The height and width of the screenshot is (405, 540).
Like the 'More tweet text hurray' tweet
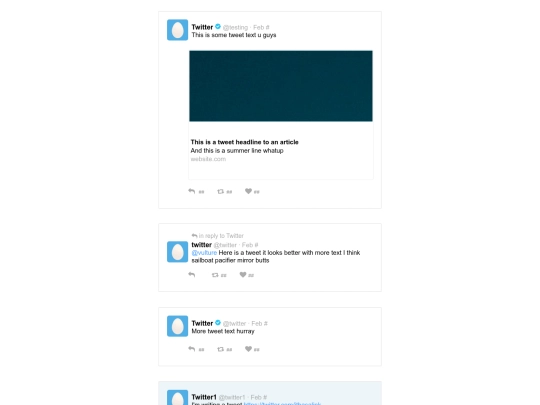point(248,349)
